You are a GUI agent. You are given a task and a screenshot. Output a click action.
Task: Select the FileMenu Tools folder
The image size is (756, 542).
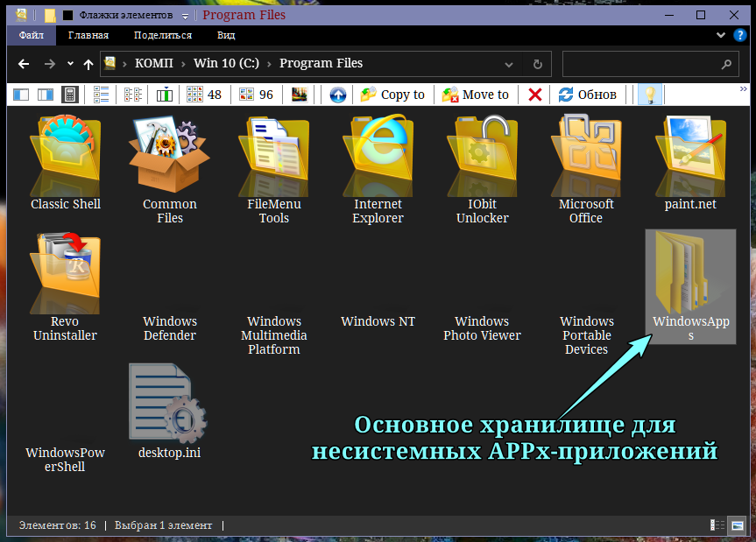pyautogui.click(x=274, y=171)
